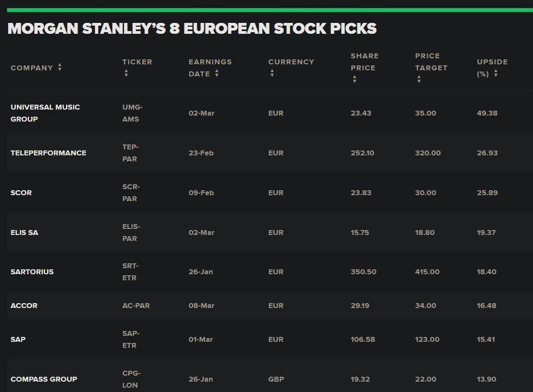This screenshot has width=533, height=392.
Task: Select the Sartorius company name
Action: pos(32,272)
